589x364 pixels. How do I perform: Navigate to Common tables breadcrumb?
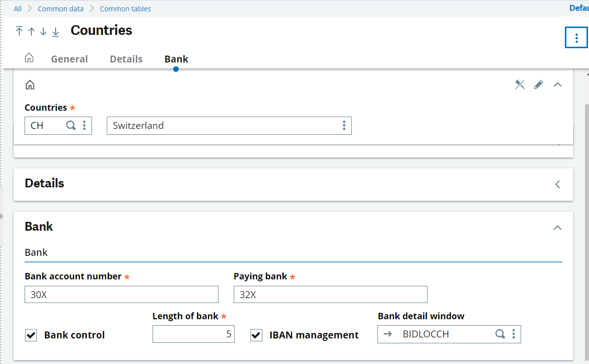click(x=125, y=9)
